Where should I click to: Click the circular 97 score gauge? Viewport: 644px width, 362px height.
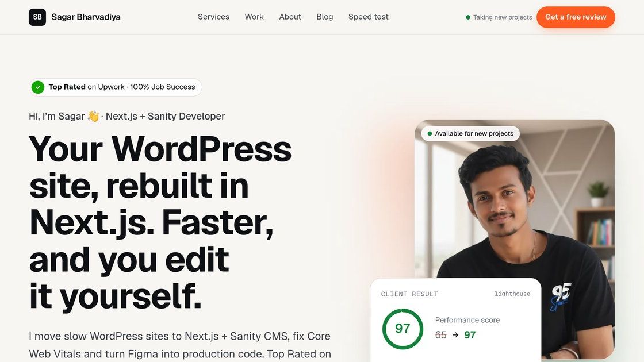(x=402, y=329)
